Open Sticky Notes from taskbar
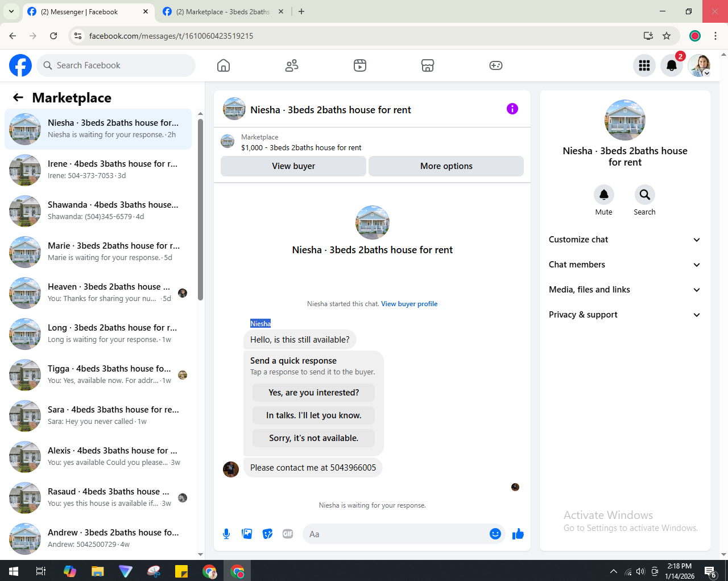Screen dimensions: 728x581 (x=181, y=571)
